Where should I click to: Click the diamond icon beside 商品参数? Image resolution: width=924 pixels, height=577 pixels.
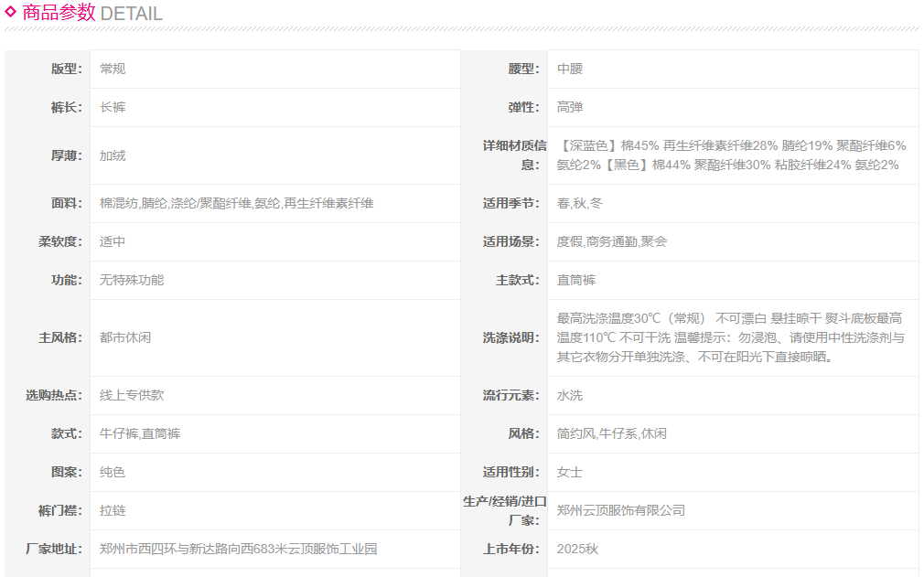pyautogui.click(x=11, y=12)
